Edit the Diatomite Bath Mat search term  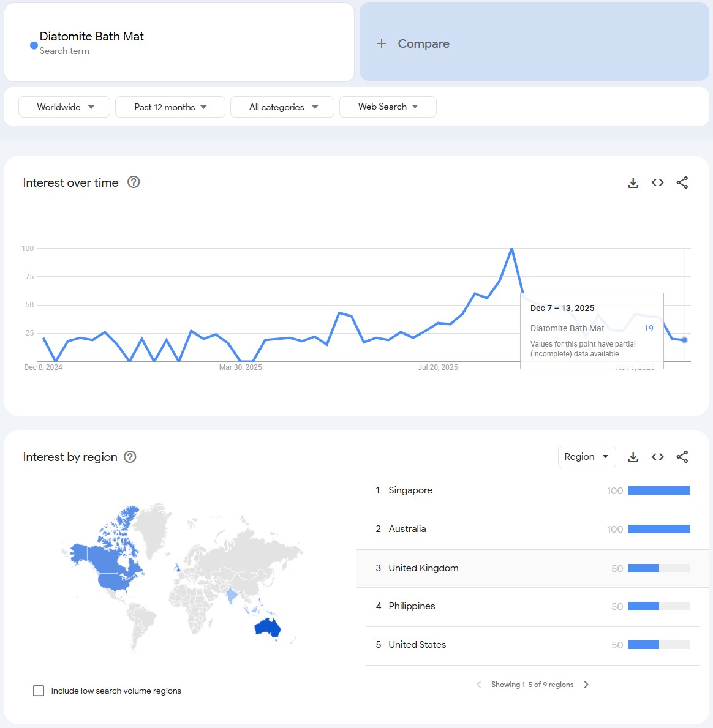(x=92, y=37)
